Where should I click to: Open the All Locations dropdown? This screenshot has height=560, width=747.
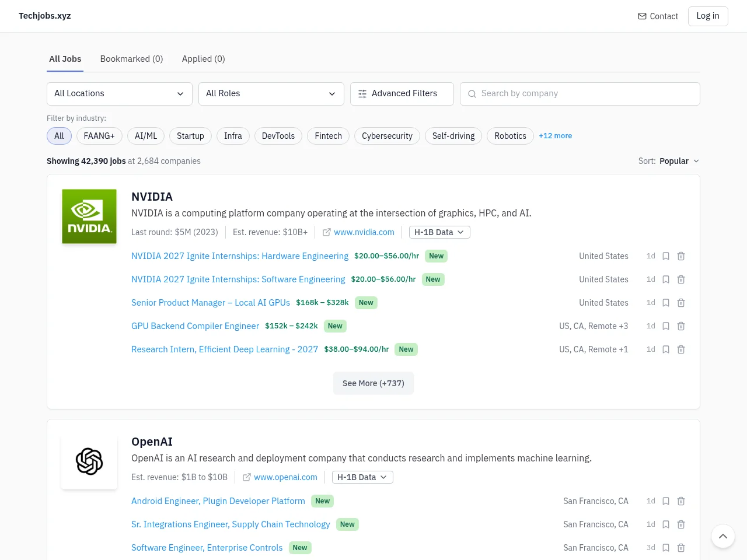pyautogui.click(x=120, y=94)
